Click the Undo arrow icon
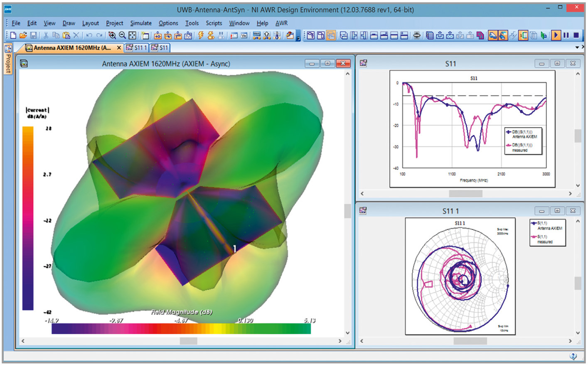Image resolution: width=588 pixels, height=365 pixels. 89,36
